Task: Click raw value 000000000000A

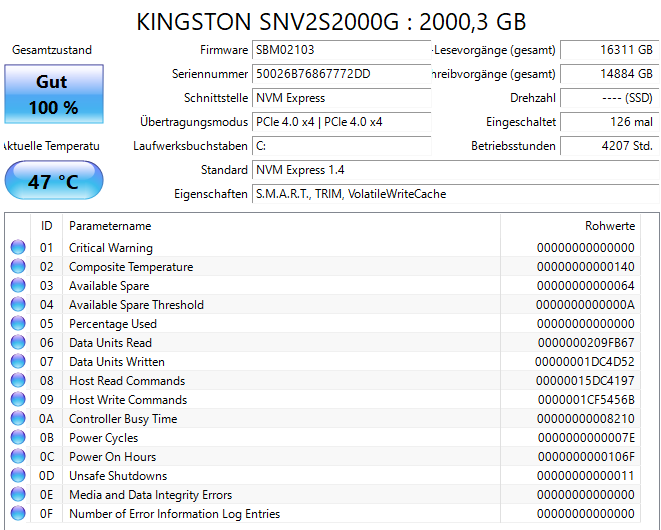Action: pyautogui.click(x=586, y=305)
